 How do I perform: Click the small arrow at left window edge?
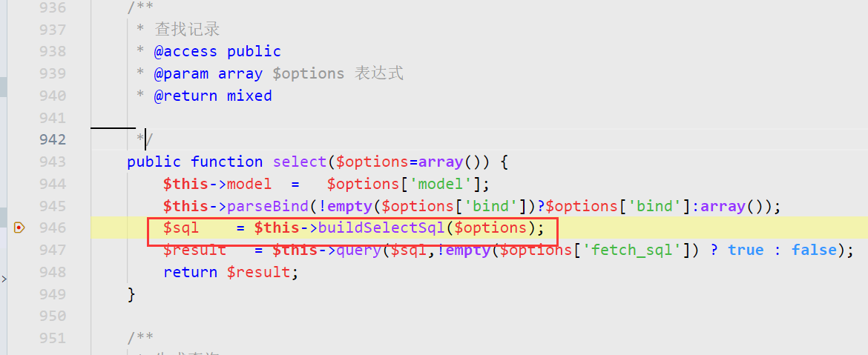3,279
